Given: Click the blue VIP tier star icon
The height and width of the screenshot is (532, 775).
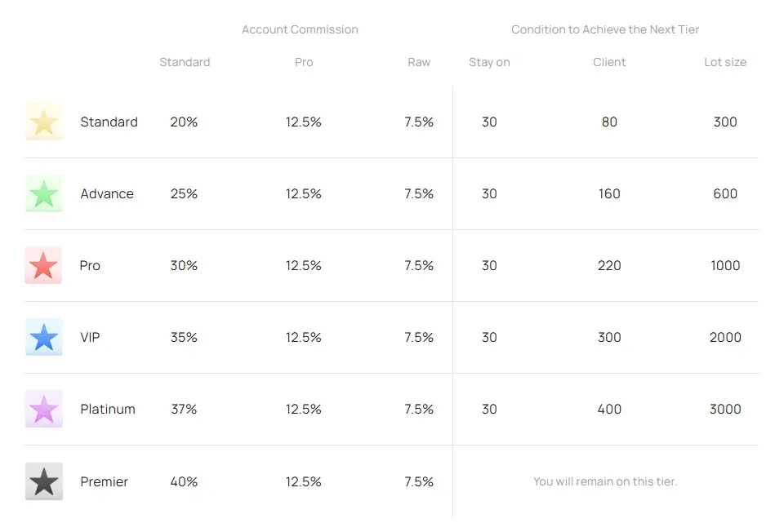Looking at the screenshot, I should click(x=43, y=338).
